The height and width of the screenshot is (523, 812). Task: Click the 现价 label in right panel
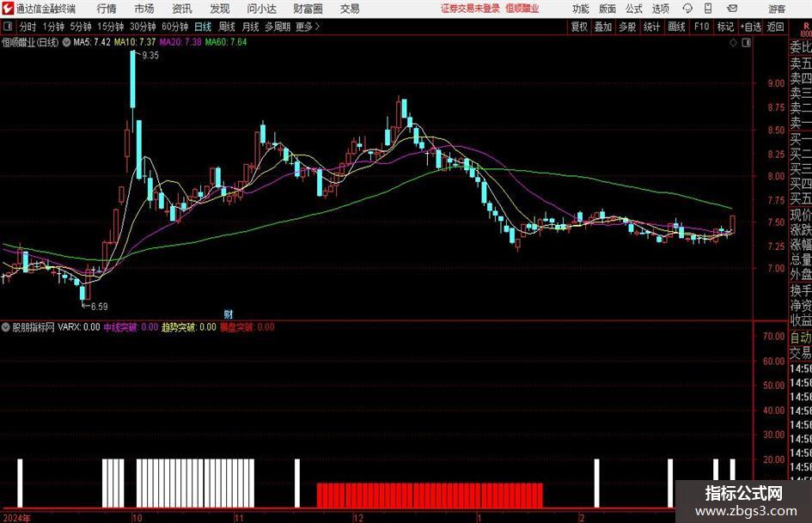[801, 215]
